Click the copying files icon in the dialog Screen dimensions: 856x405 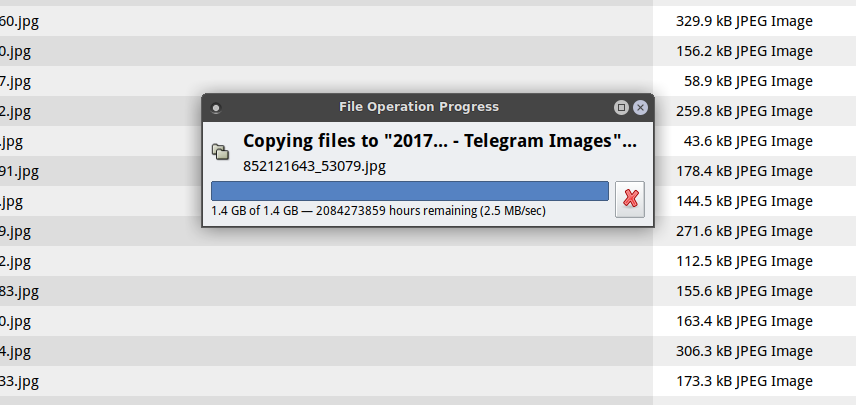(220, 152)
